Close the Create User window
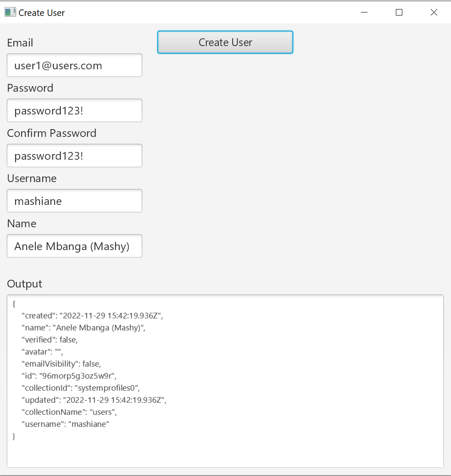This screenshot has width=451, height=476. (x=434, y=12)
